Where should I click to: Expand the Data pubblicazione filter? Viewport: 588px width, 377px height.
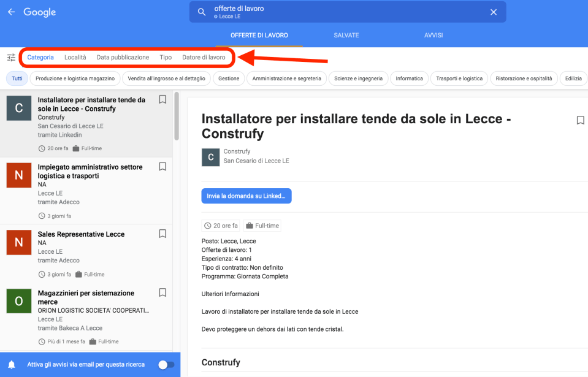pyautogui.click(x=123, y=58)
